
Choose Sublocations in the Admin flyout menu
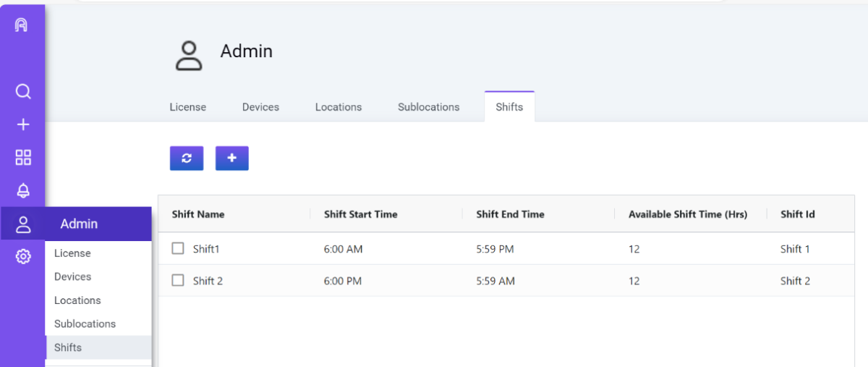pyautogui.click(x=85, y=324)
